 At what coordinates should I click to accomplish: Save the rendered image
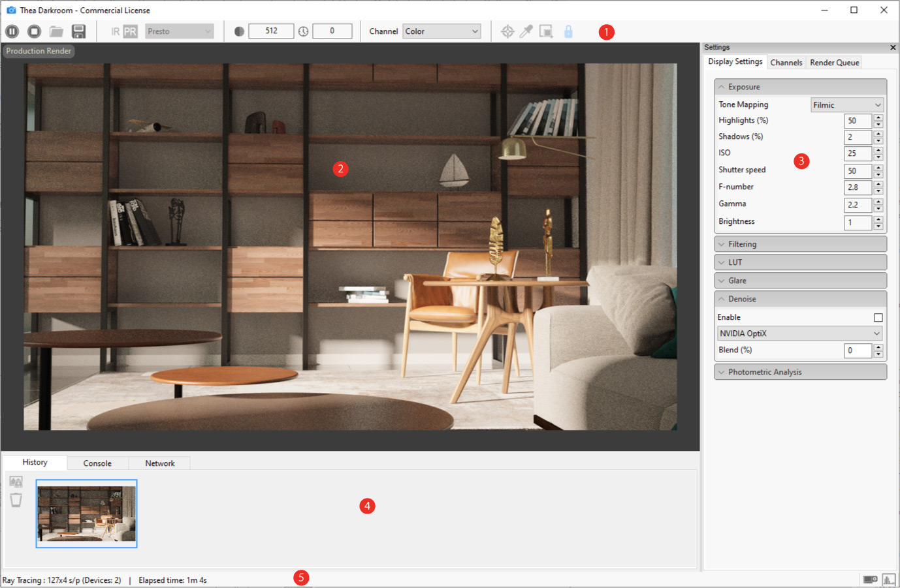click(x=78, y=31)
